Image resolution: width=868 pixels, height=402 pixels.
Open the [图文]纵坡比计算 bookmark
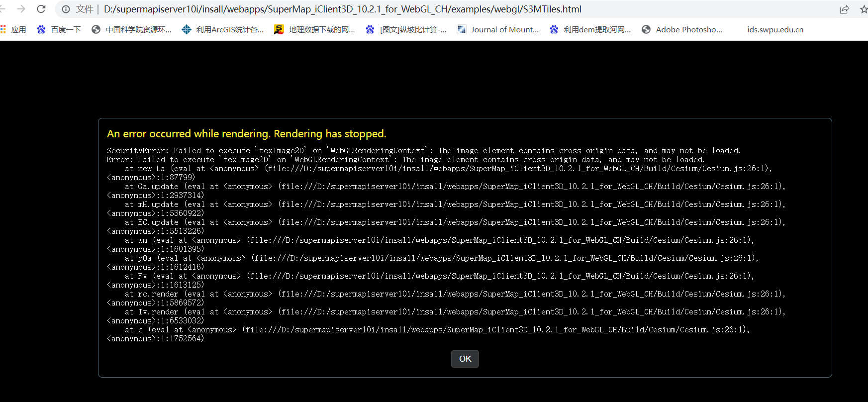(406, 29)
